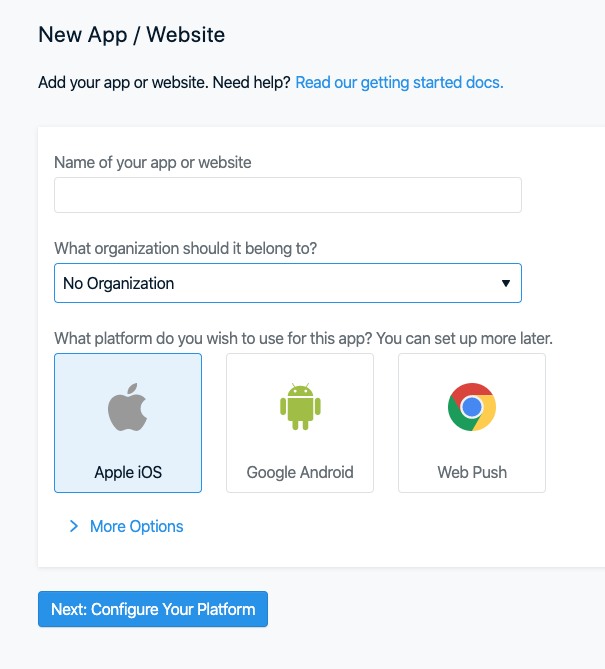The height and width of the screenshot is (669, 605).
Task: Click Next: Configure Your Platform button
Action: (153, 609)
